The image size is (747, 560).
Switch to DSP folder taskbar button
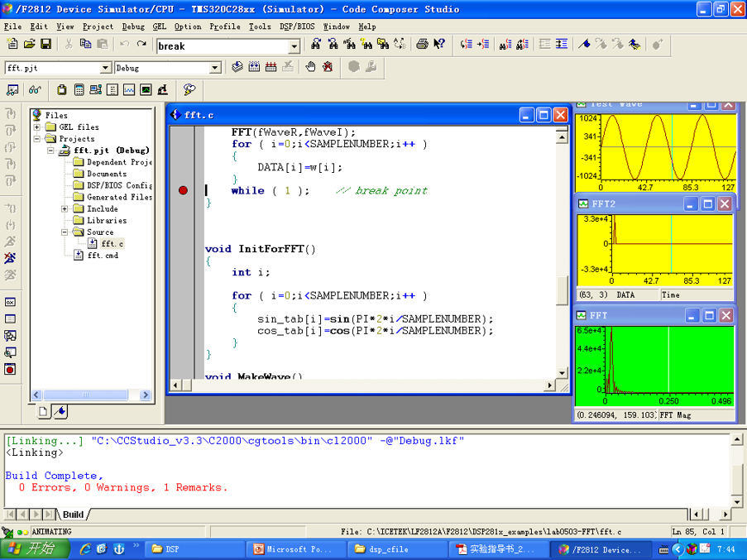pyautogui.click(x=194, y=549)
